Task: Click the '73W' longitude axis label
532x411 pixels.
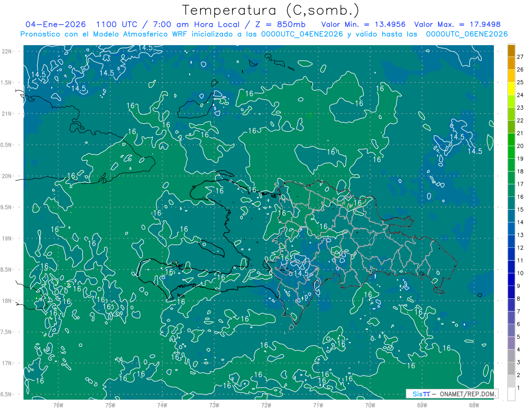Action: (214, 405)
